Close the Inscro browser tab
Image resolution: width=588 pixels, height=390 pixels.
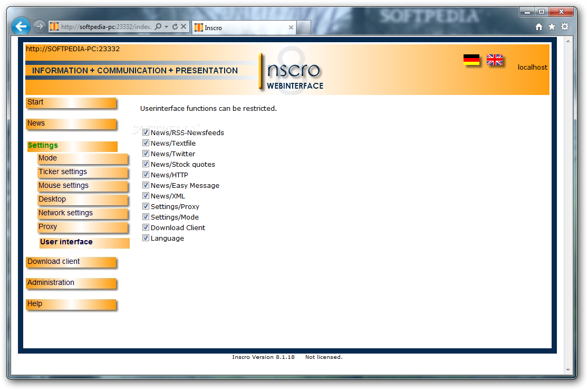click(291, 27)
